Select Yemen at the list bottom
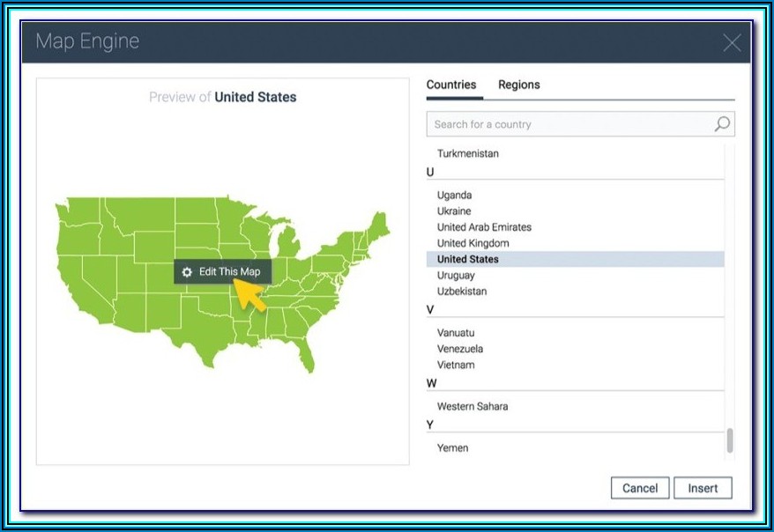774x532 pixels. tap(452, 447)
